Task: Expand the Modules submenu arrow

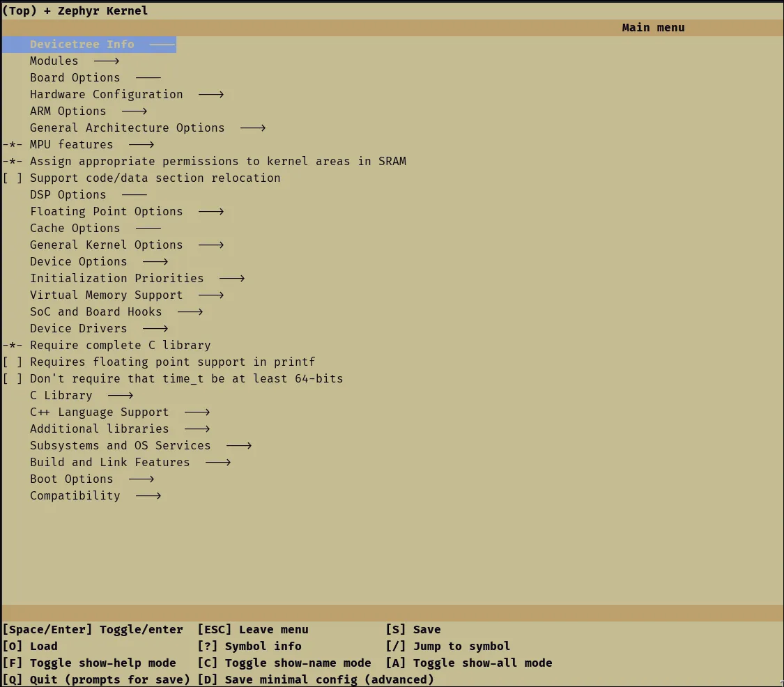Action: click(x=106, y=61)
